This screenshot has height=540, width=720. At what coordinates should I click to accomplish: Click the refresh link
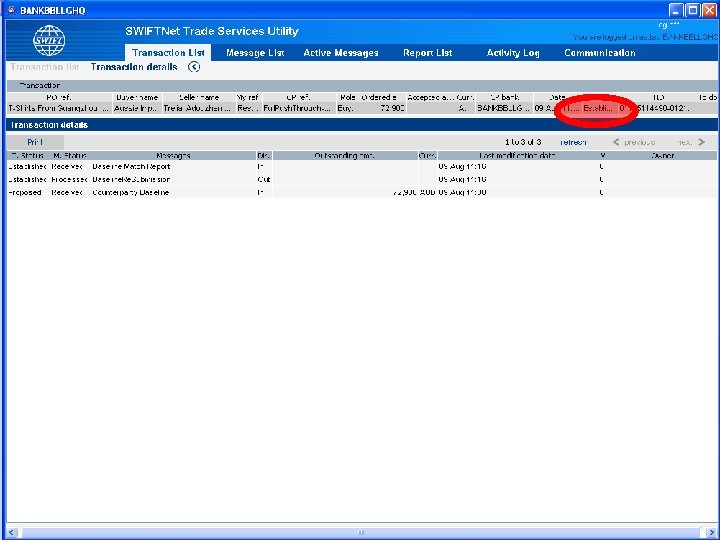point(573,142)
